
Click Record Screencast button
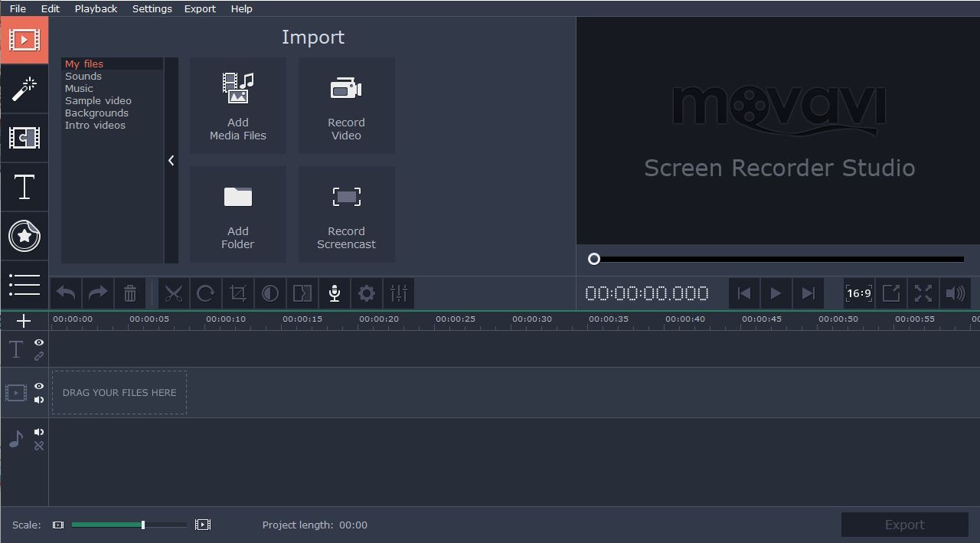click(346, 214)
